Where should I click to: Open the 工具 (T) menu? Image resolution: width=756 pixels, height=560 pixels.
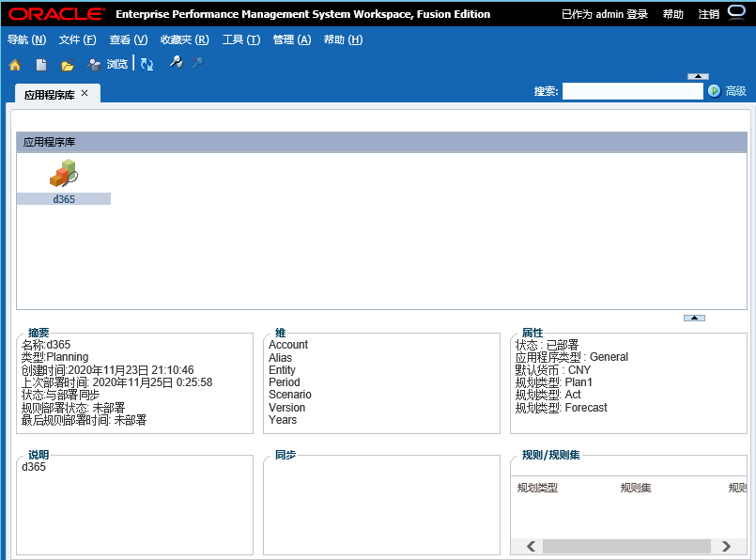[241, 39]
